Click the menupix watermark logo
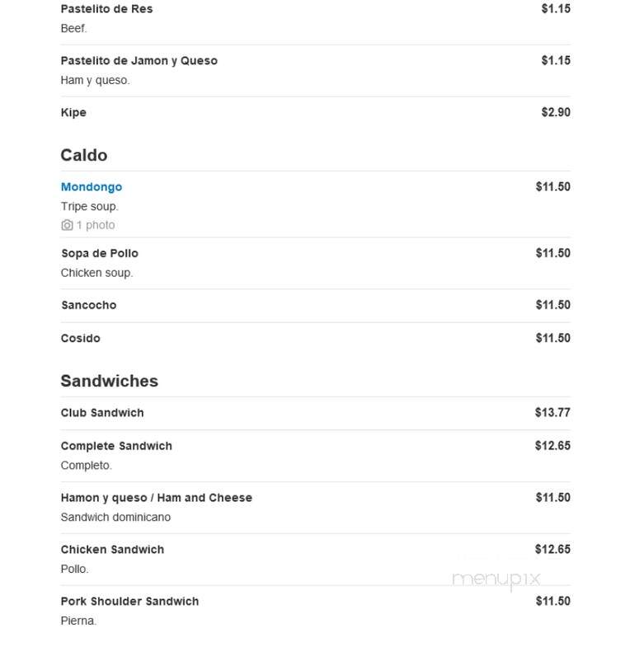Image resolution: width=644 pixels, height=647 pixels. pos(496,579)
